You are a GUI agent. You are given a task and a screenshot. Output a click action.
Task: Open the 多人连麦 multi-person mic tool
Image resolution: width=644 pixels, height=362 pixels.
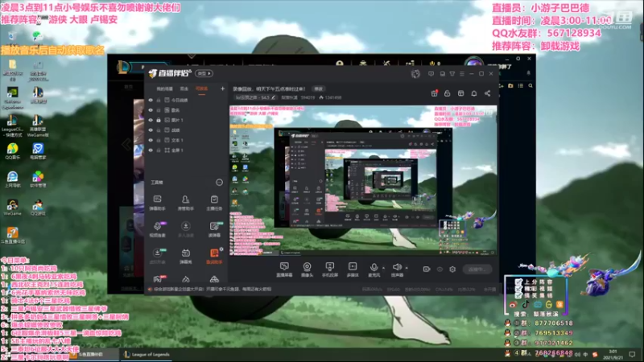186,229
